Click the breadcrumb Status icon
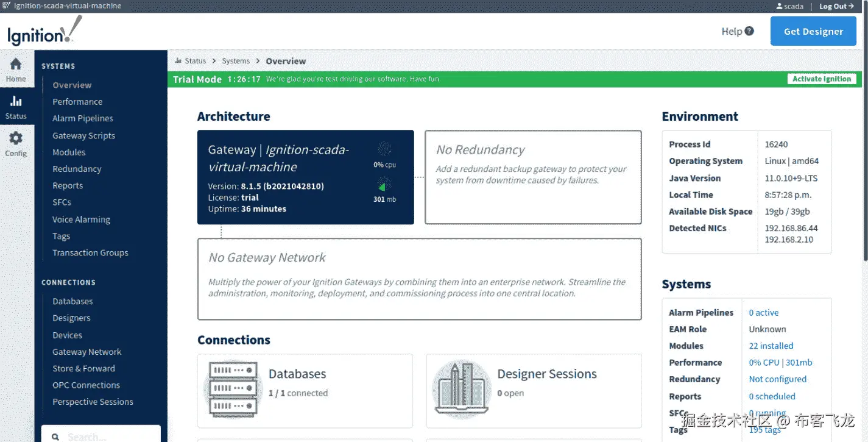 click(178, 60)
